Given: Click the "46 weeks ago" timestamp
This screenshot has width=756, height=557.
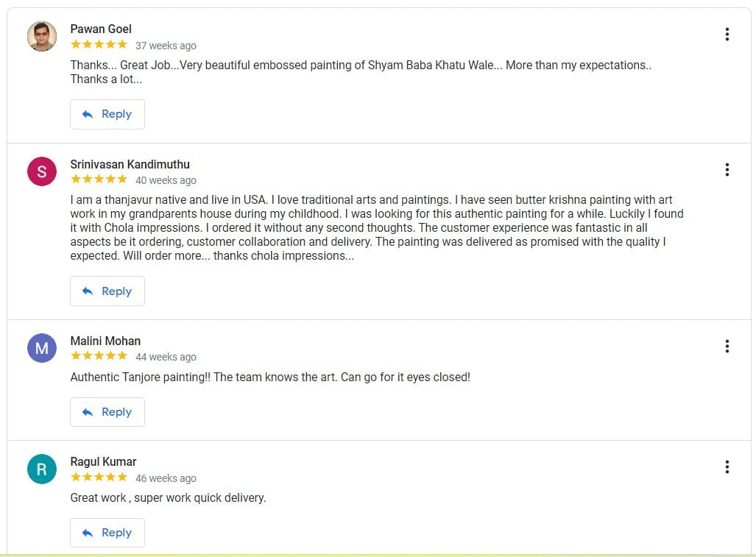Looking at the screenshot, I should [166, 478].
